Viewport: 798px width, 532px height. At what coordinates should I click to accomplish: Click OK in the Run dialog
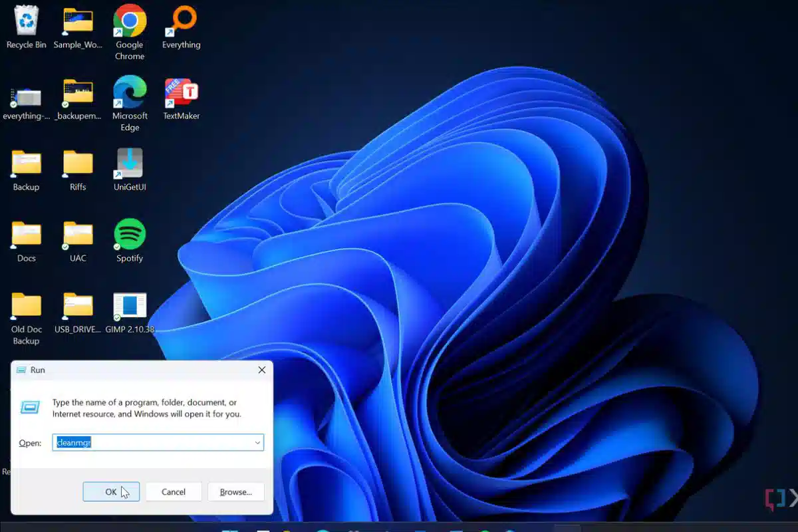tap(111, 492)
